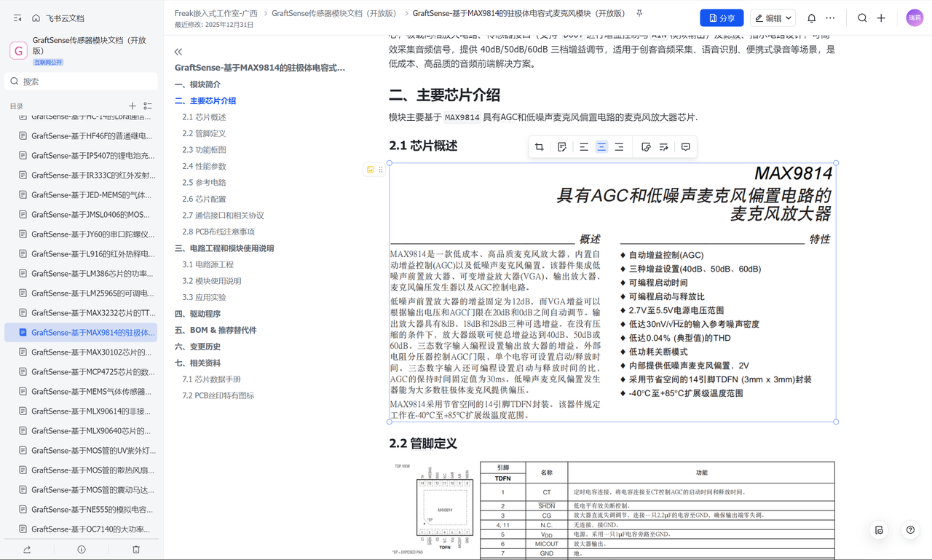Toggle the sidebar collapse icon near 飞书云文档
The image size is (932, 560).
pos(17,18)
